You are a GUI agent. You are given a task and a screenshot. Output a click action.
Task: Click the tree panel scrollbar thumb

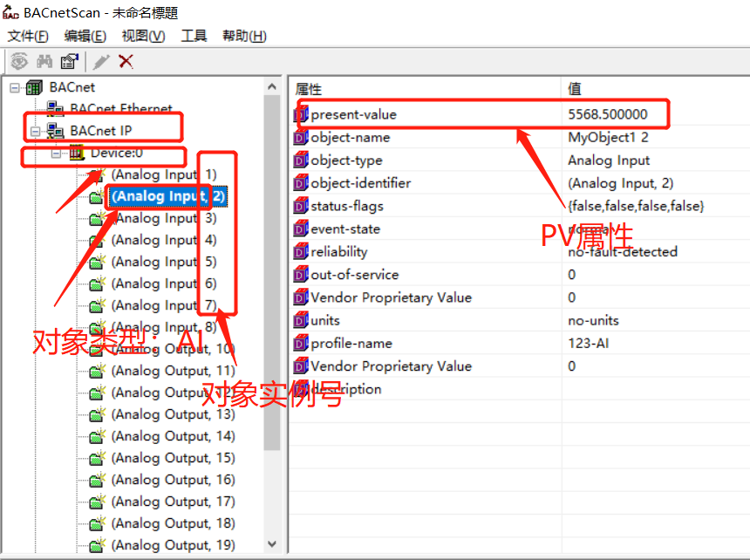[x=272, y=273]
